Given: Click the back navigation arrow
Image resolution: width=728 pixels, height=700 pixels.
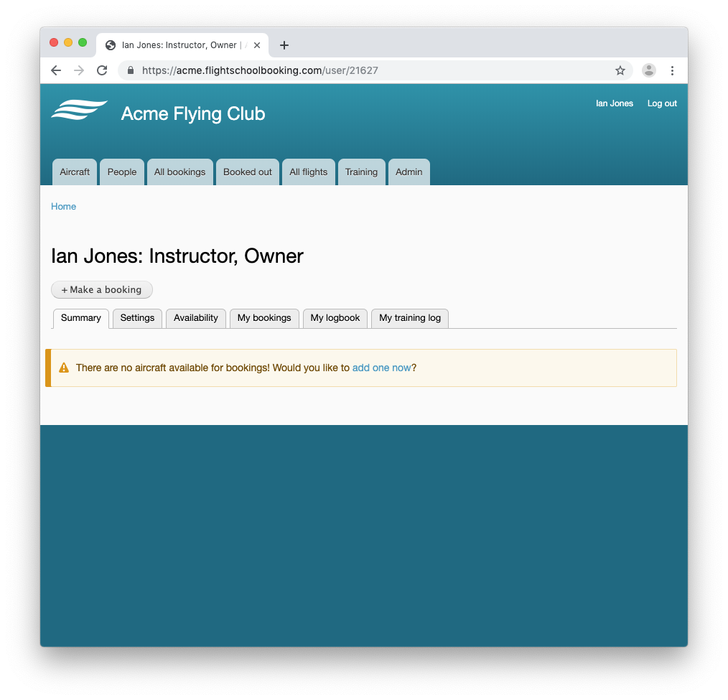Looking at the screenshot, I should point(56,70).
